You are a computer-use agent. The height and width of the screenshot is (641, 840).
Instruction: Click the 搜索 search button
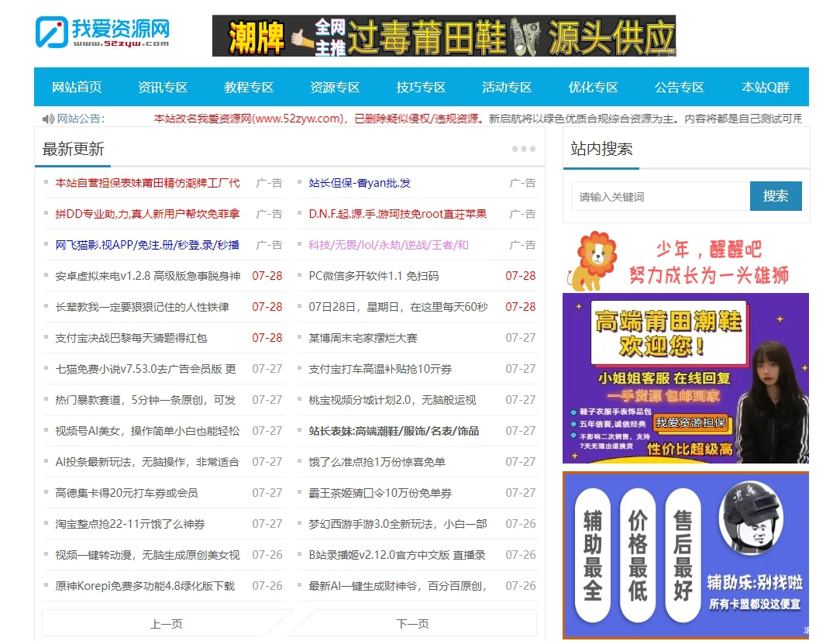pos(776,195)
